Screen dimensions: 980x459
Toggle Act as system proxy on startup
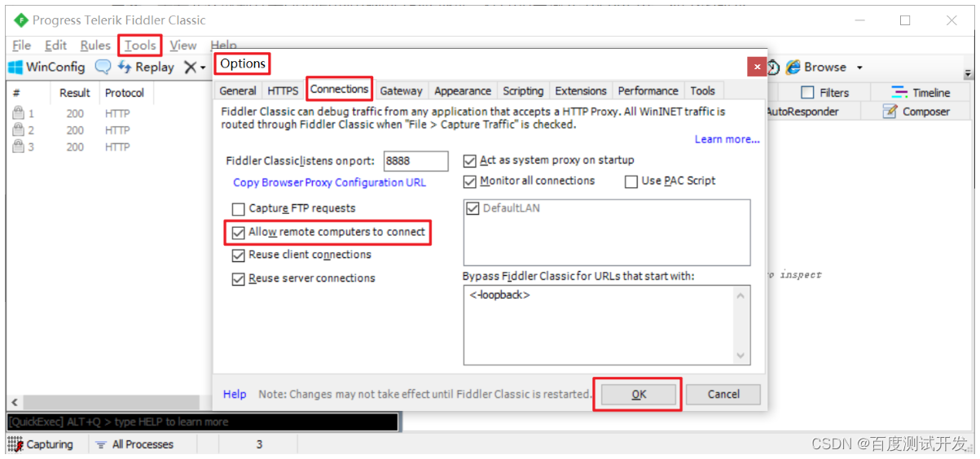470,160
